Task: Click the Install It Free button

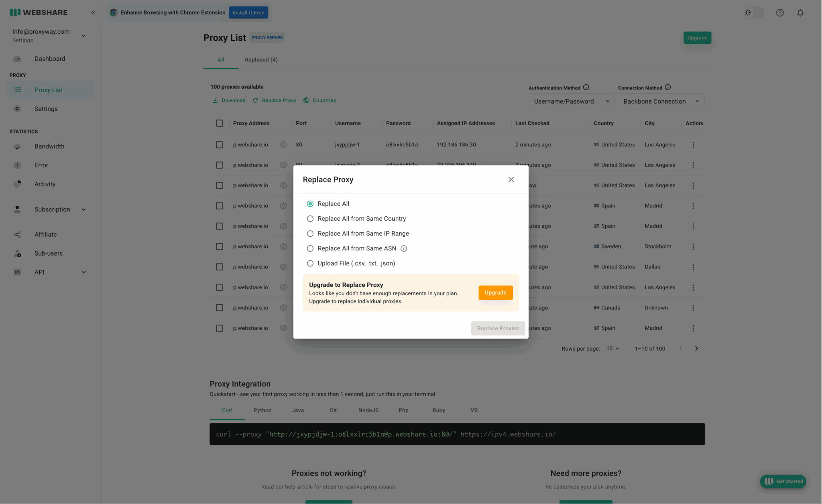Action: (248, 12)
